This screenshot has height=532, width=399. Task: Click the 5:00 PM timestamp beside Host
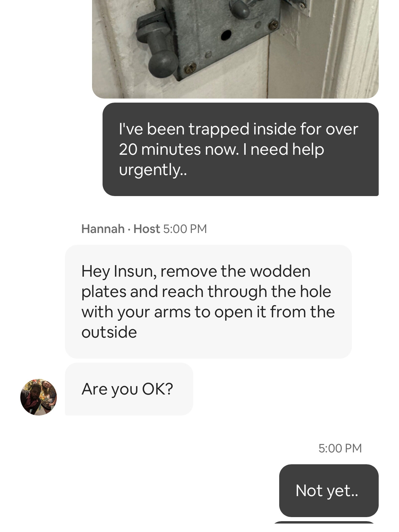(185, 229)
